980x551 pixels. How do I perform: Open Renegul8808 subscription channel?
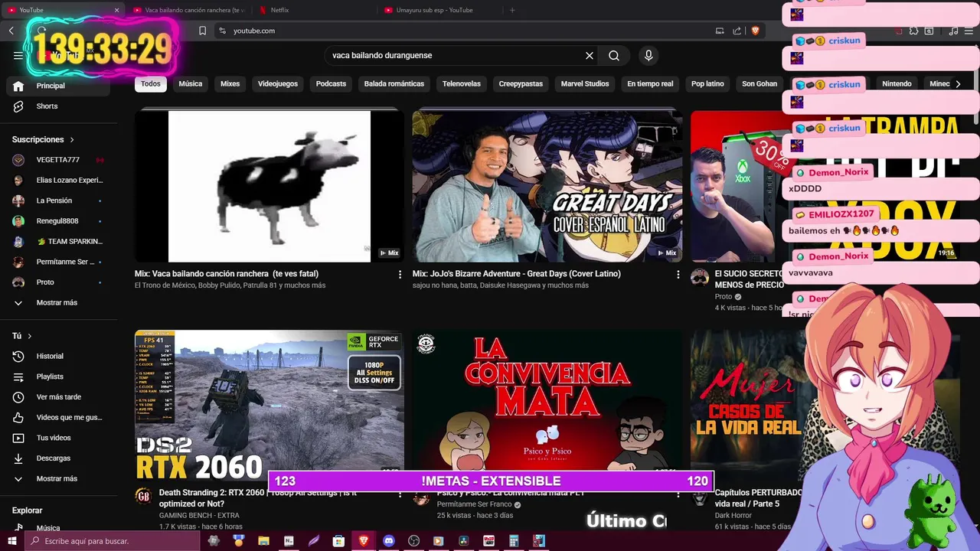click(58, 221)
